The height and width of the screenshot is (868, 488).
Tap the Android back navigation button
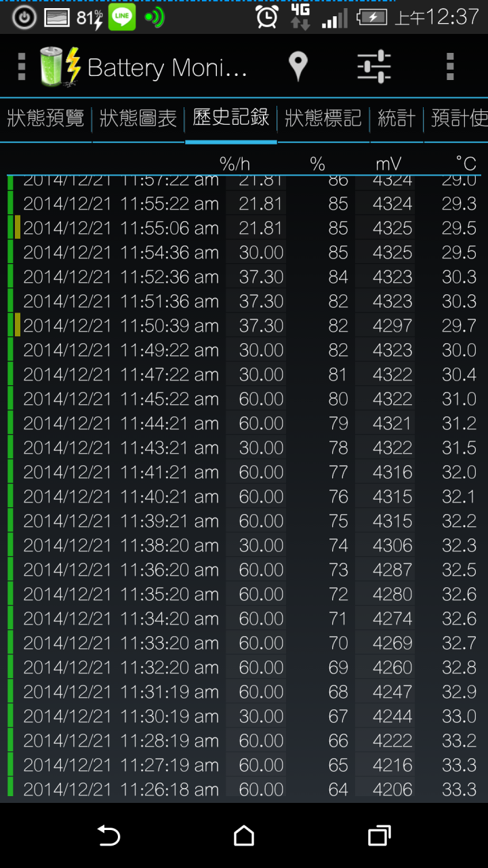[108, 835]
